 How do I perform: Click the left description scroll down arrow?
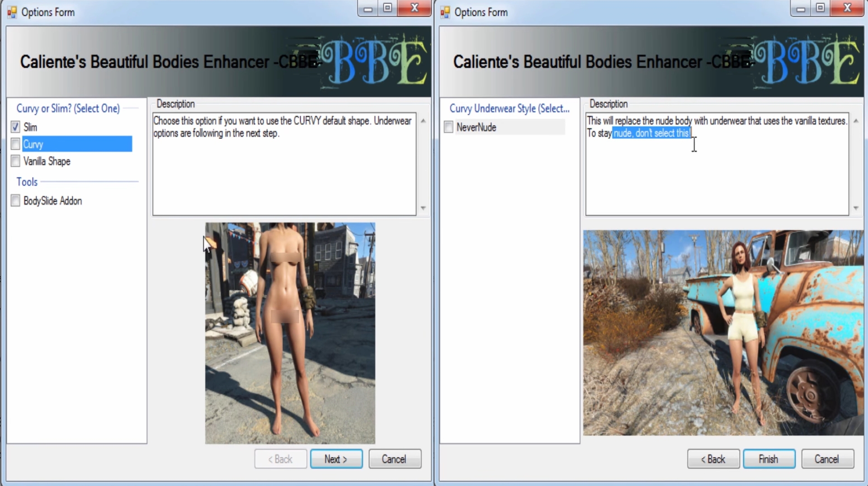[423, 208]
